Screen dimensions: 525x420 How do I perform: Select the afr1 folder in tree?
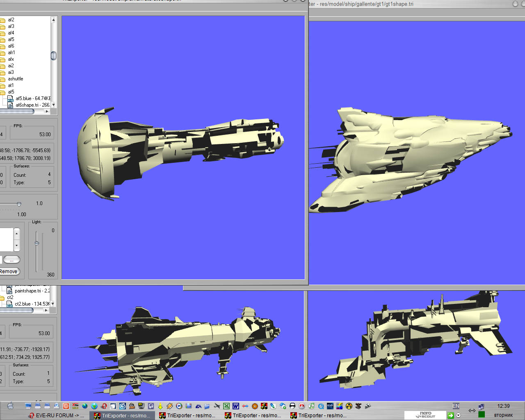(11, 52)
